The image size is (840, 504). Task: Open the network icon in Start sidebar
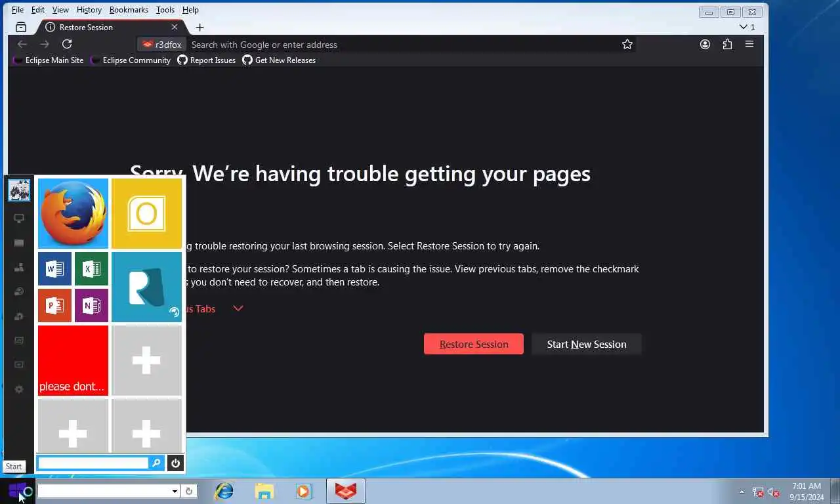click(19, 267)
